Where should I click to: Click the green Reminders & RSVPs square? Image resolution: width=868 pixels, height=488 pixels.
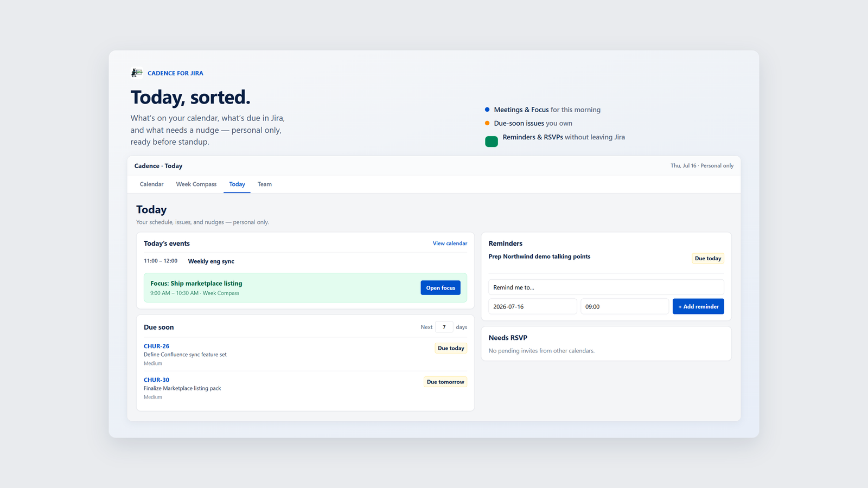click(492, 142)
